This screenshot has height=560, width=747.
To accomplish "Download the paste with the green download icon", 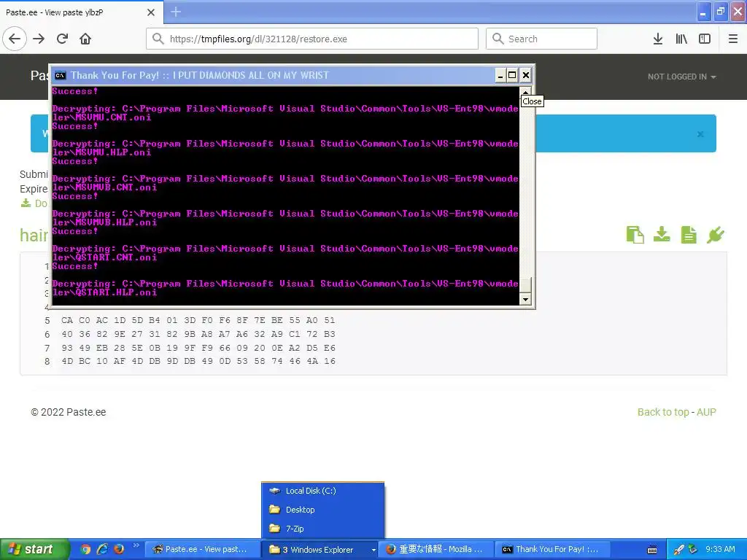I will (x=662, y=235).
